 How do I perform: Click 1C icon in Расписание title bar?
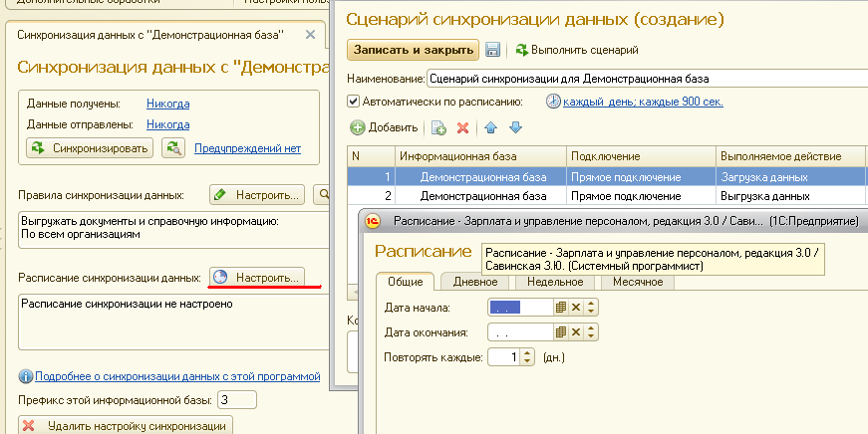coord(375,222)
